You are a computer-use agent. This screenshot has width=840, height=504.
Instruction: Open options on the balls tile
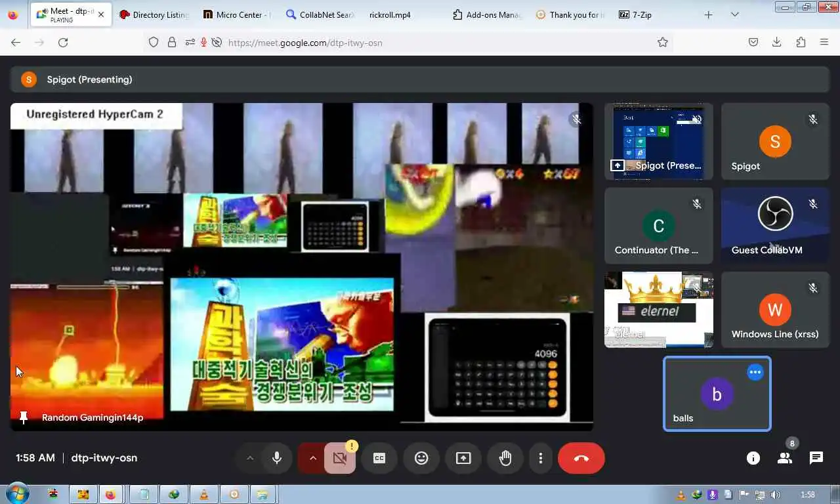(755, 372)
